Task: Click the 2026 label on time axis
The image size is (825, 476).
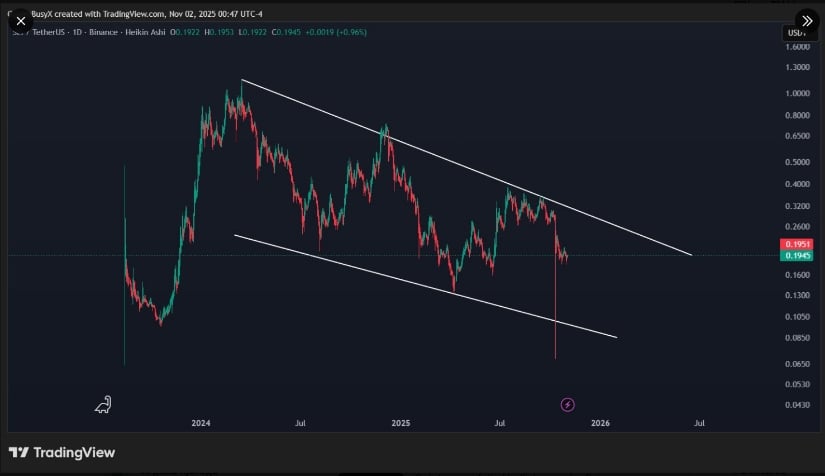Action: [x=600, y=424]
